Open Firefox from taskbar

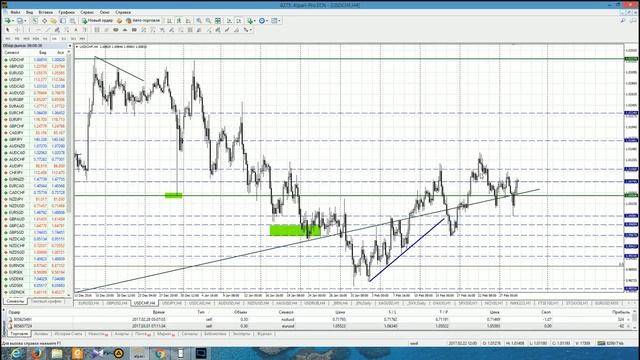pos(36,353)
